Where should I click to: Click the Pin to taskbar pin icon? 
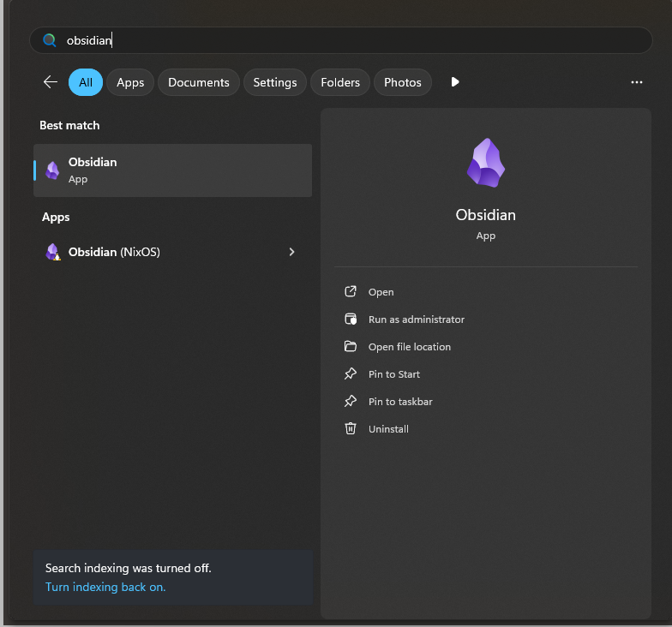coord(351,401)
